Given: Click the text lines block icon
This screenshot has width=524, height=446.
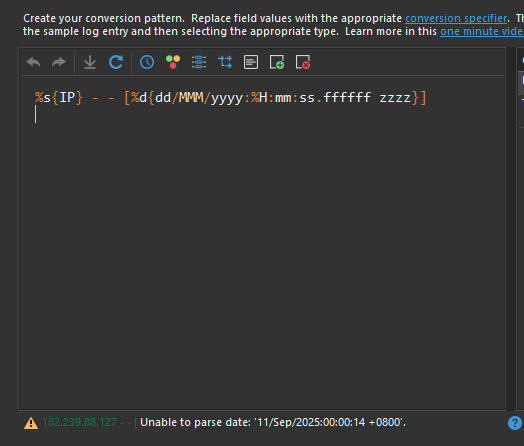Looking at the screenshot, I should [251, 62].
